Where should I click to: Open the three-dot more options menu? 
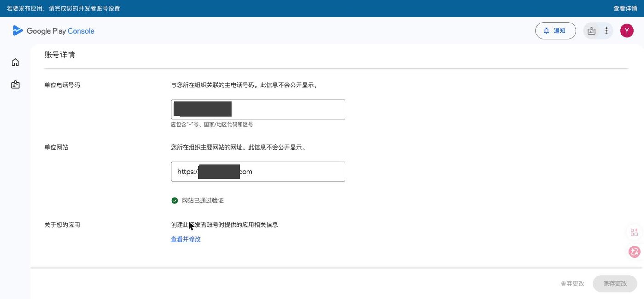(606, 31)
